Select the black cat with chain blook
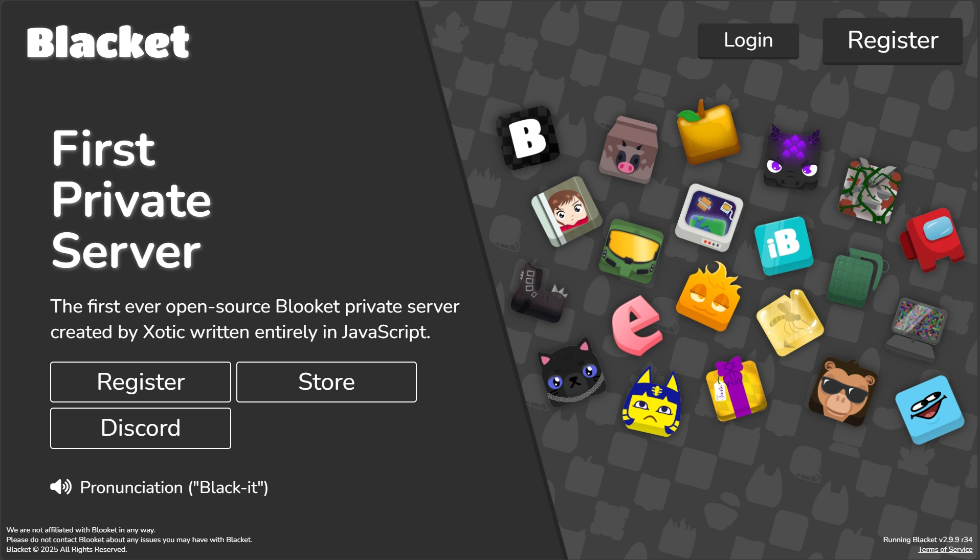Screen dimensions: 980x560 click(571, 371)
